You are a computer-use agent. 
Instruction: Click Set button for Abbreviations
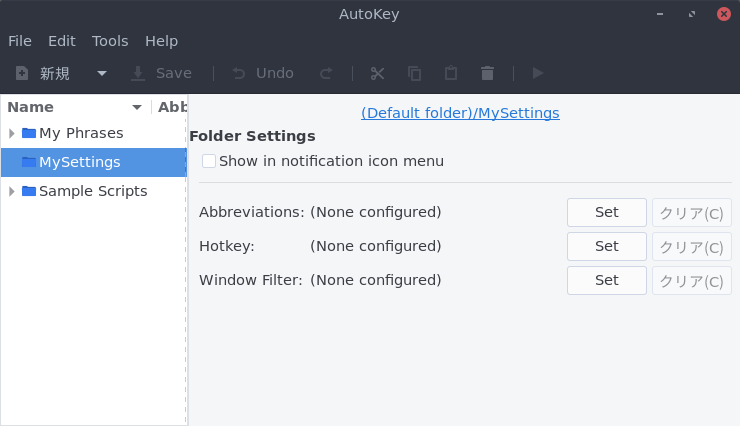(606, 212)
